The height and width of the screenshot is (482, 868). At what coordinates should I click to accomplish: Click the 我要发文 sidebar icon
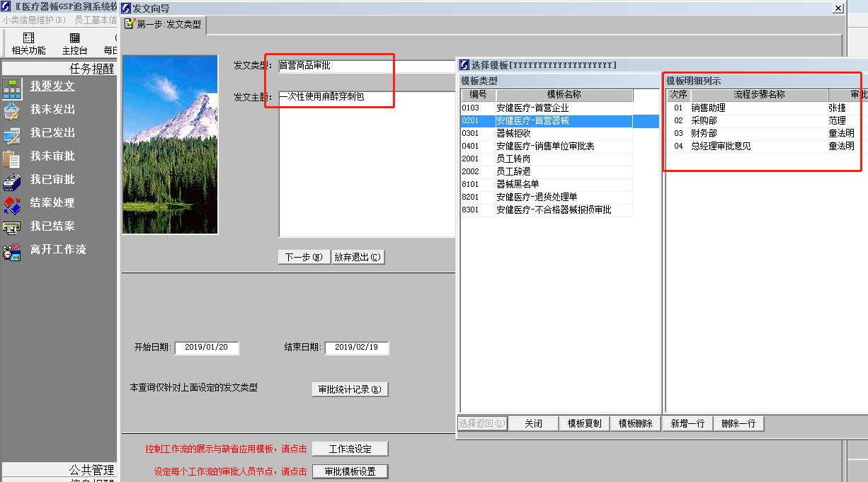tap(12, 88)
